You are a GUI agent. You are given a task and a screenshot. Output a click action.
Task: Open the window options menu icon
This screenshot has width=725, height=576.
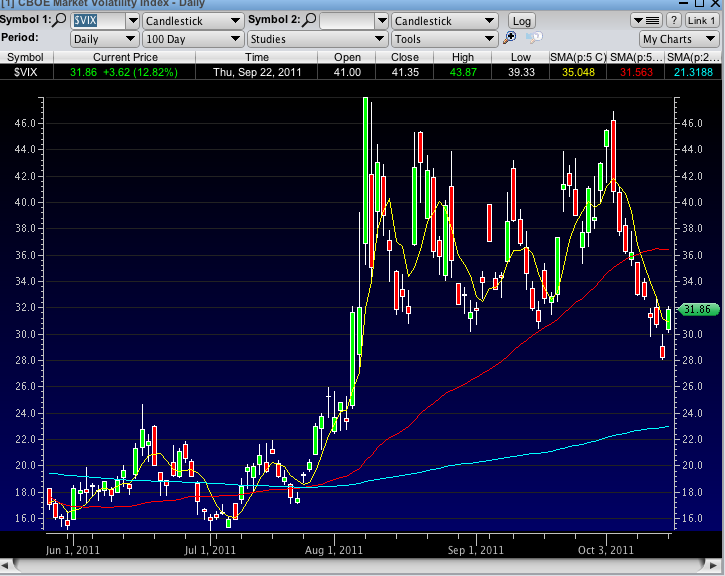pyautogui.click(x=650, y=20)
